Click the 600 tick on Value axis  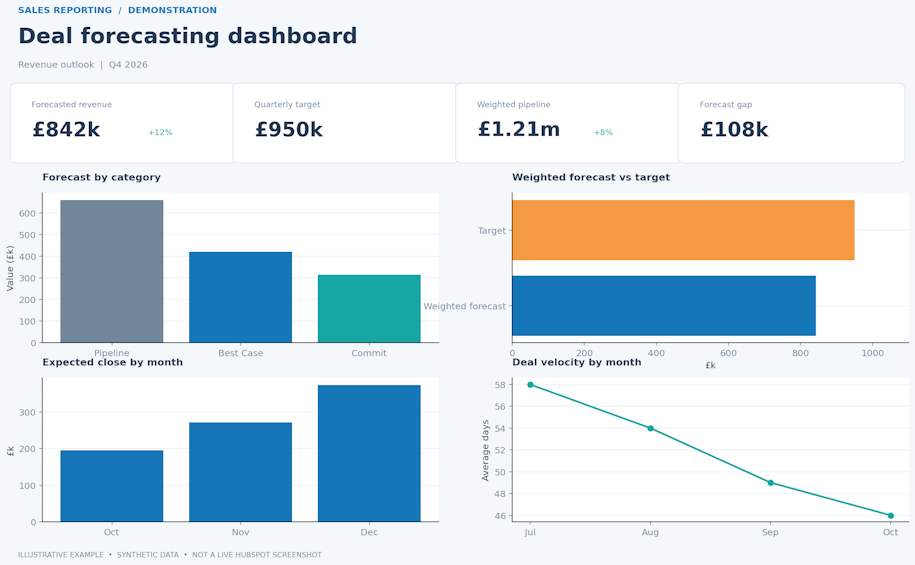pos(27,214)
